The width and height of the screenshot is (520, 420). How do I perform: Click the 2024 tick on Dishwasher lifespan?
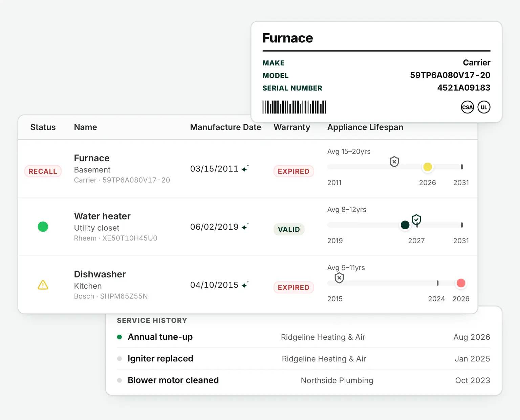pyautogui.click(x=437, y=283)
